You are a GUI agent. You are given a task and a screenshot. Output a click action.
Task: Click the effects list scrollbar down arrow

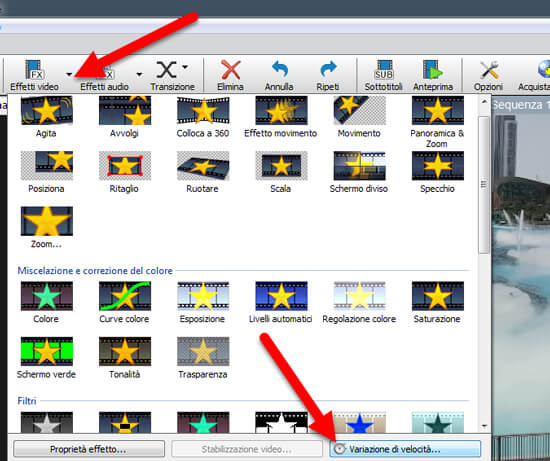(x=484, y=427)
